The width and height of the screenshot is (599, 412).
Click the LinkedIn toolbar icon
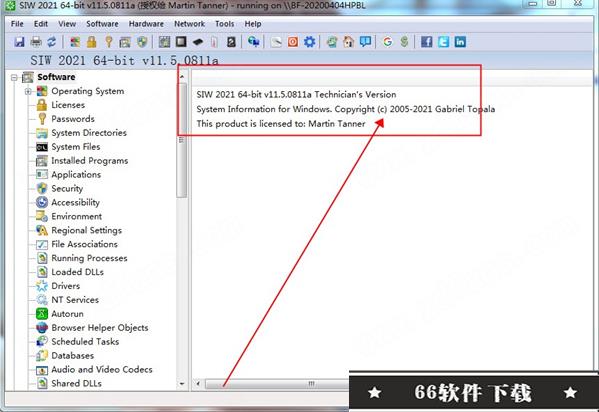point(460,42)
